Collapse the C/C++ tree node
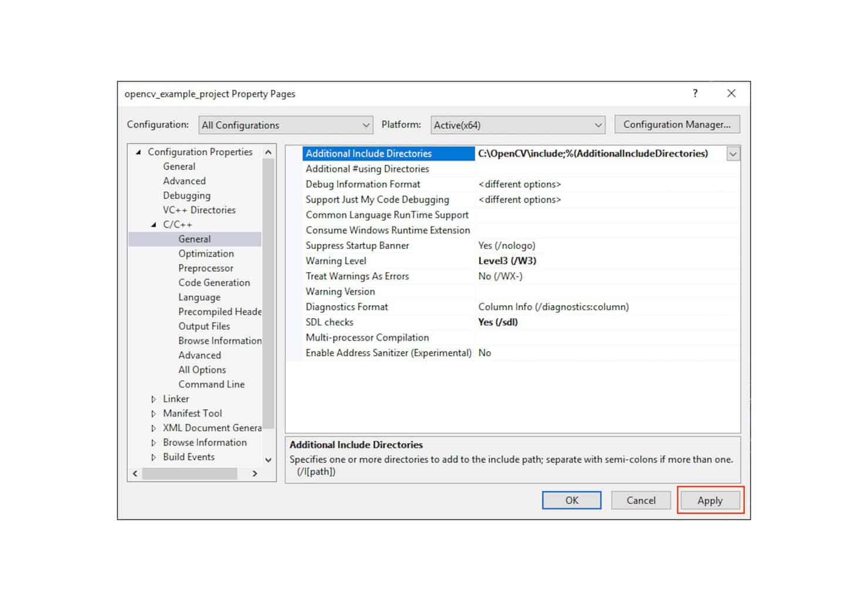This screenshot has height=601, width=868. coord(154,225)
